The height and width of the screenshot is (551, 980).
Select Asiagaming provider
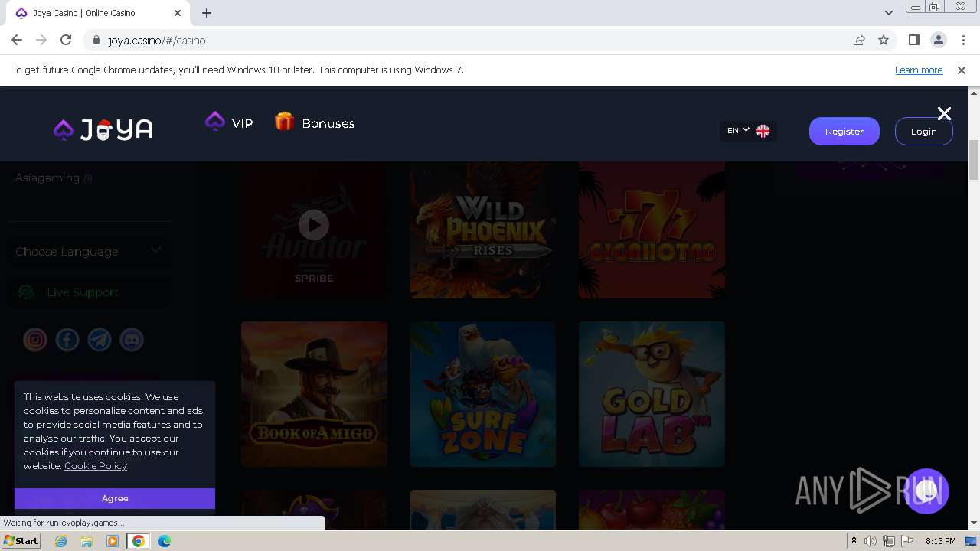pos(54,178)
